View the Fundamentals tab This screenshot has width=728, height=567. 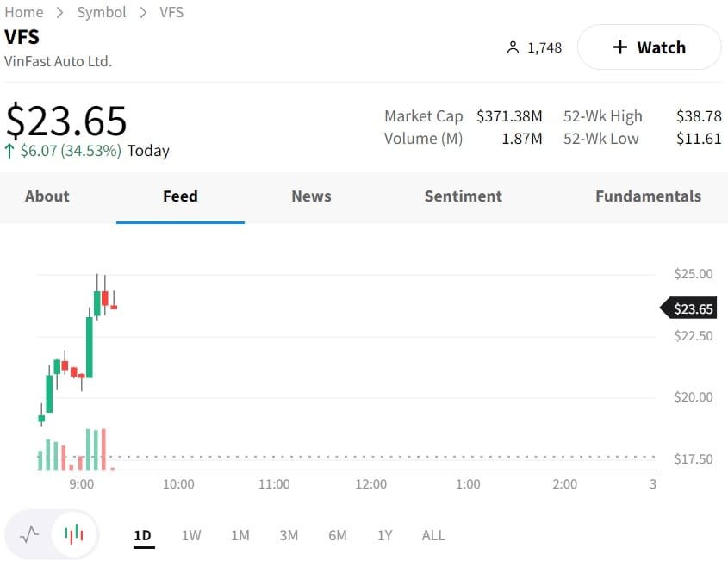648,196
